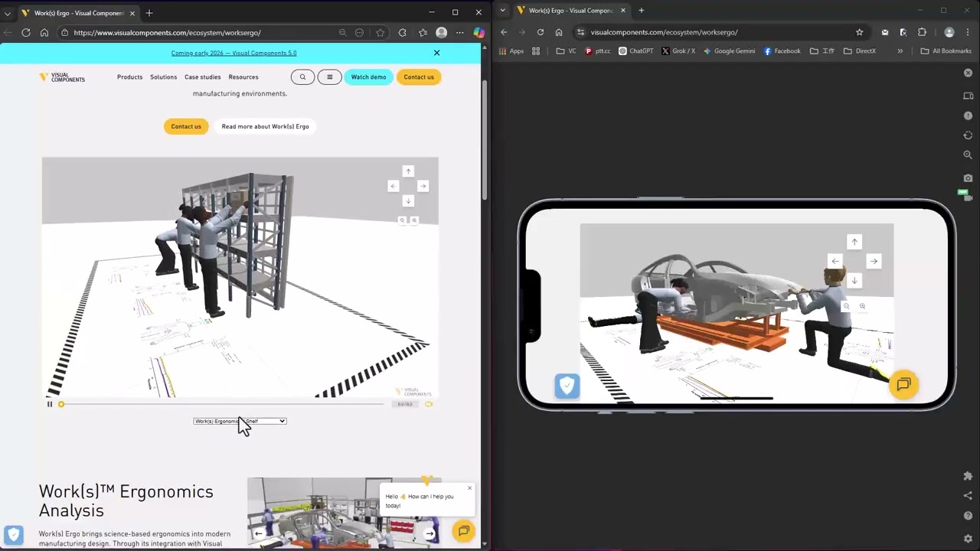
Task: Open the Coming early 2026 announcement link
Action: (234, 53)
